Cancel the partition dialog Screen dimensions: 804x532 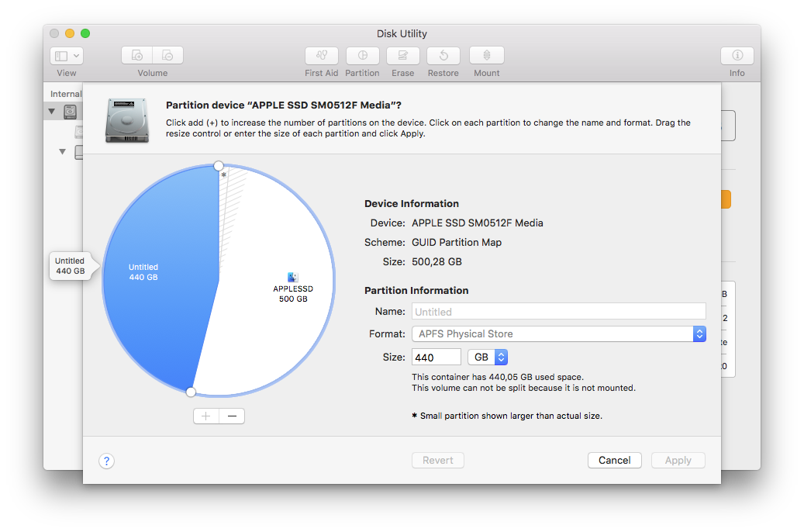pos(615,460)
